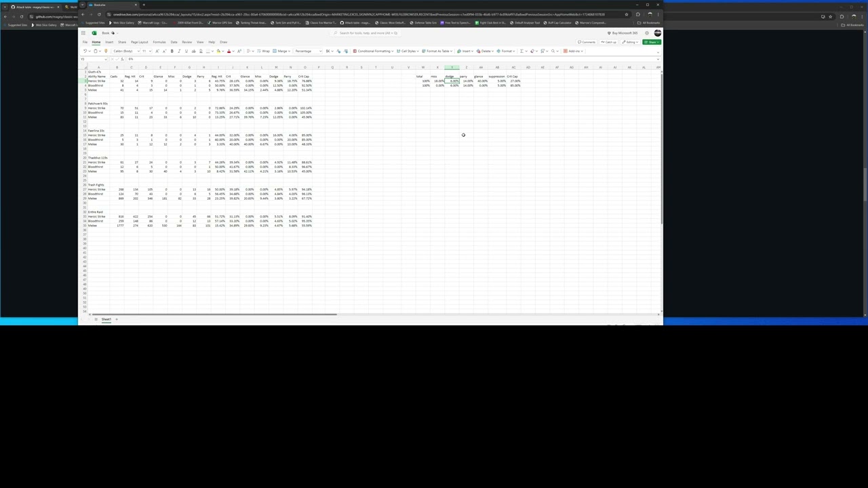The height and width of the screenshot is (488, 868).
Task: Click Increase Font Size icon
Action: pos(157,51)
